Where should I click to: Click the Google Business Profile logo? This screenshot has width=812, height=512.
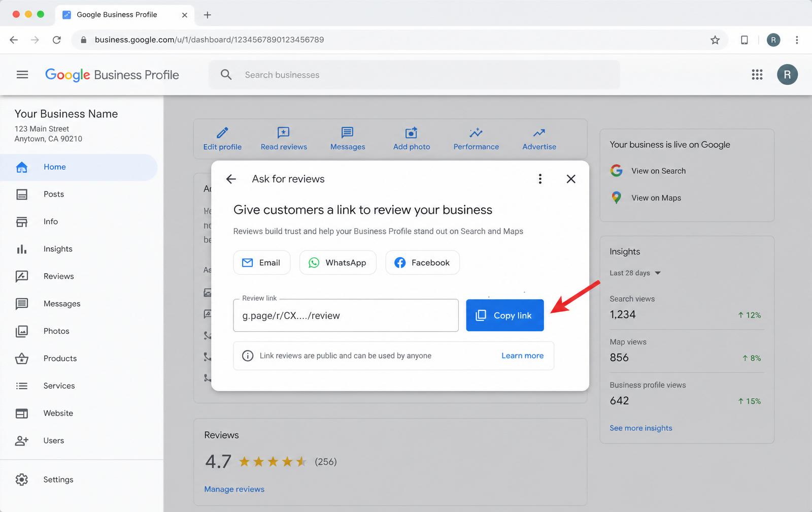coord(112,75)
